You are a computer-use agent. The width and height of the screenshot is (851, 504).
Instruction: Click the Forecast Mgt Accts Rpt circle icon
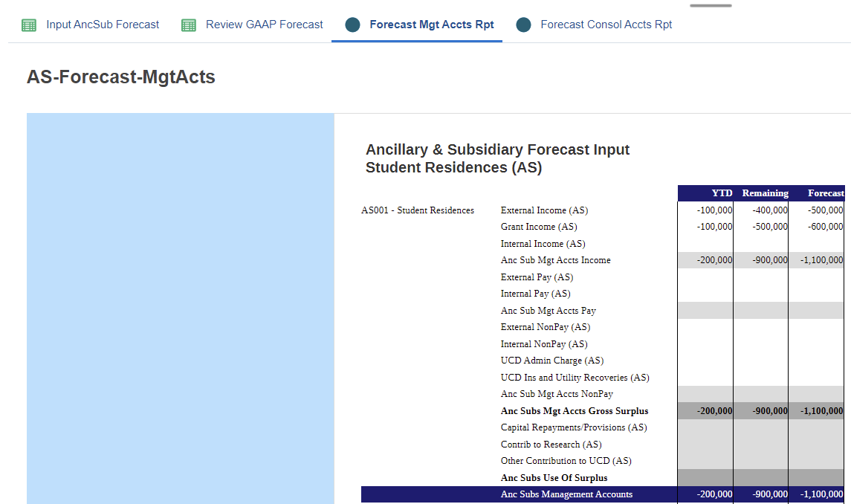pos(353,25)
